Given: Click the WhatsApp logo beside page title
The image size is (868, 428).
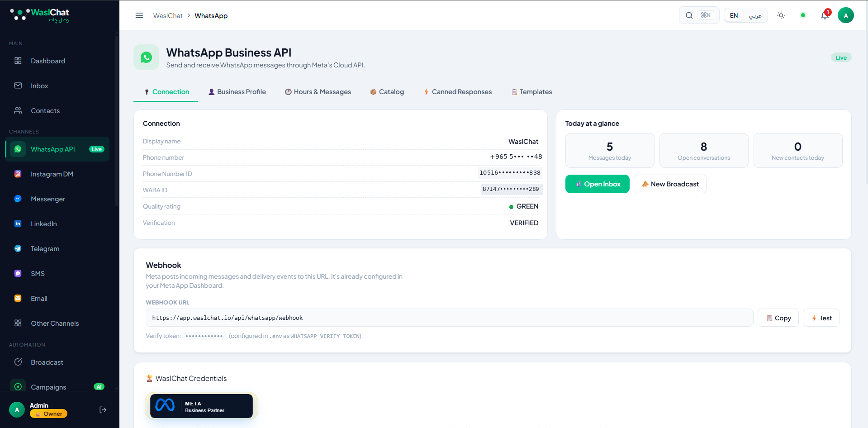Looking at the screenshot, I should tap(146, 57).
